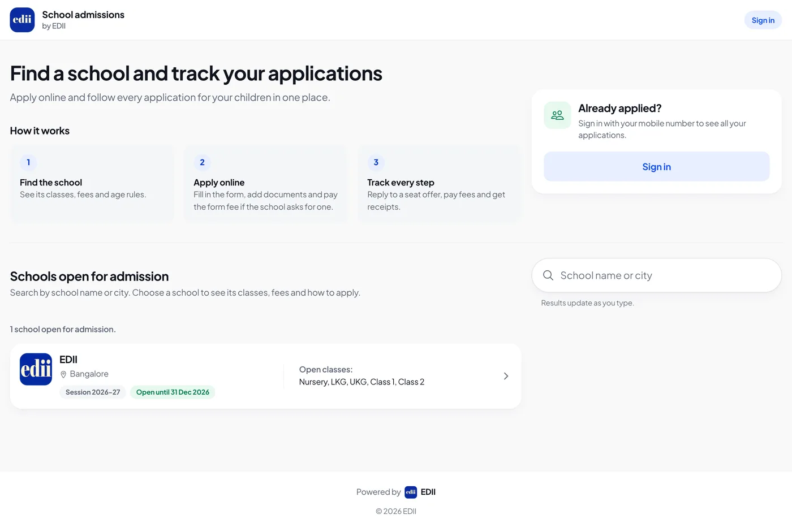
Task: Click the Track every step heading
Action: (401, 183)
